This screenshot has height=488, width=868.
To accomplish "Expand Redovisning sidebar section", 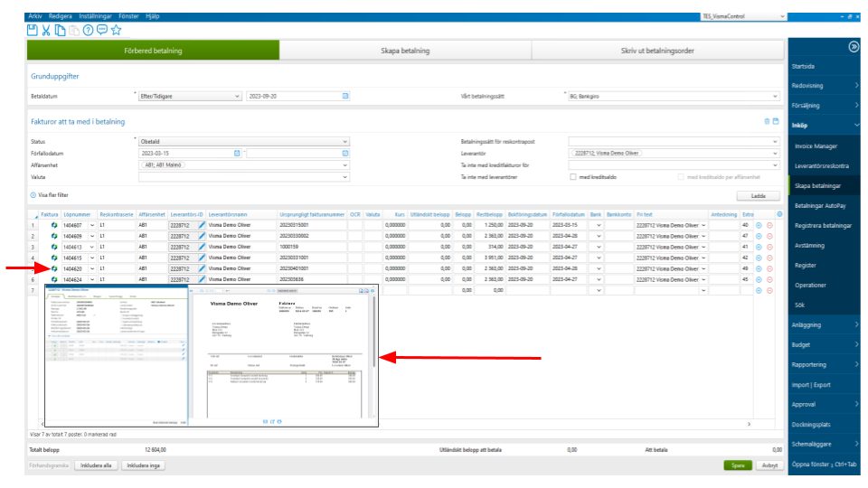I will [x=824, y=86].
